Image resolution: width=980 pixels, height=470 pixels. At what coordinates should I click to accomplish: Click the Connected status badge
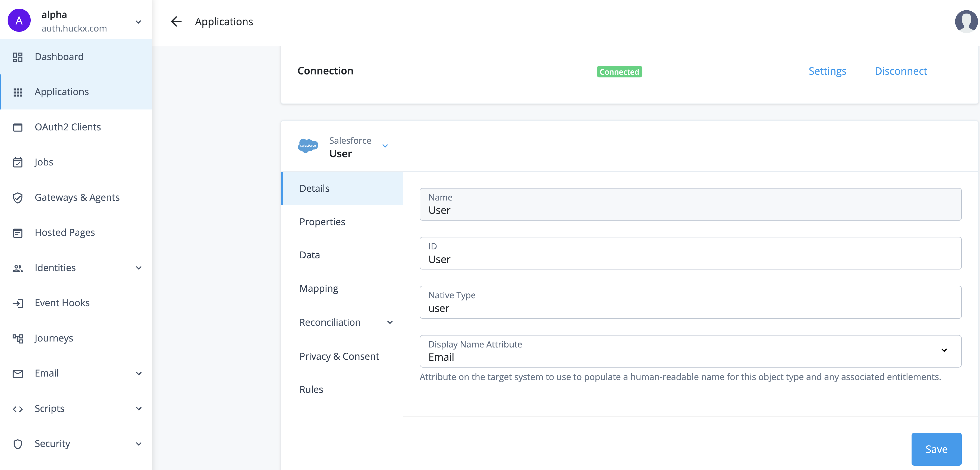[619, 71]
